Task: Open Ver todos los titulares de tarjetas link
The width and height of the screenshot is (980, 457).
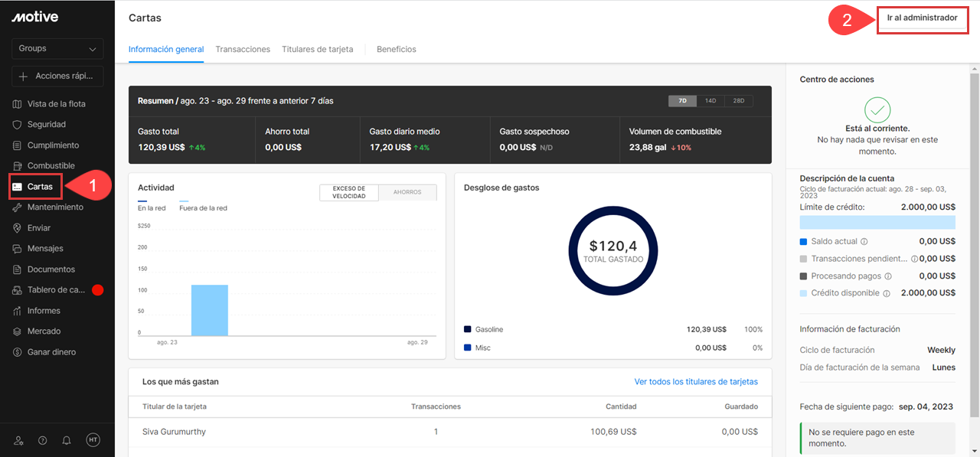Action: coord(695,381)
